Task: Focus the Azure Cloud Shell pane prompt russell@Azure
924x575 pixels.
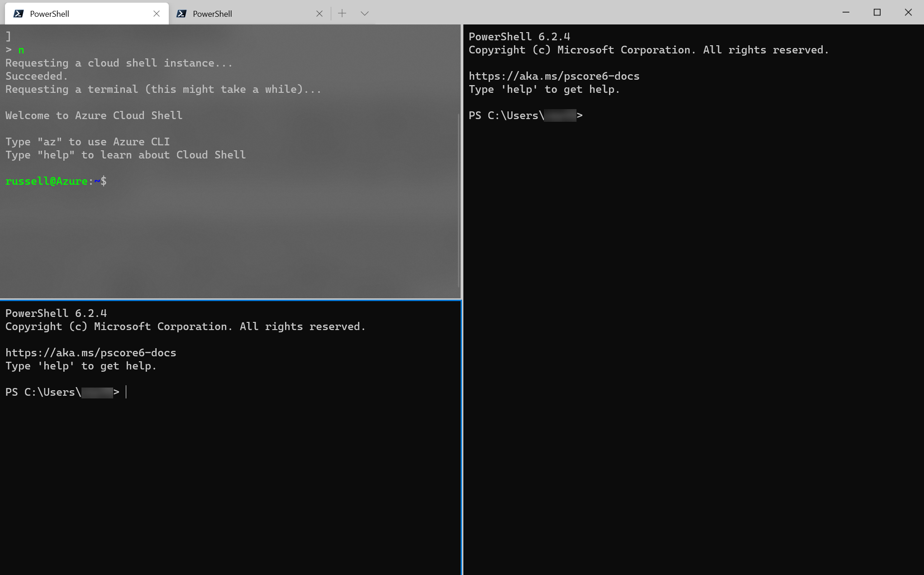Action: pyautogui.click(x=56, y=181)
